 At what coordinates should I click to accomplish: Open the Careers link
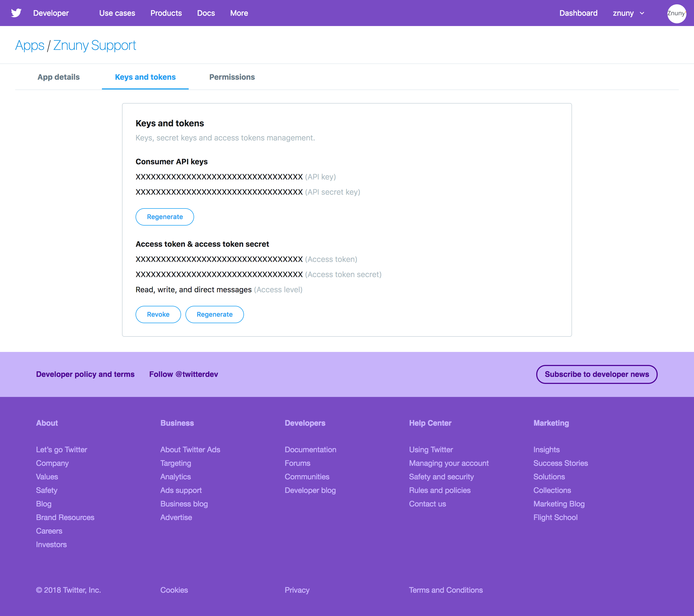click(49, 531)
